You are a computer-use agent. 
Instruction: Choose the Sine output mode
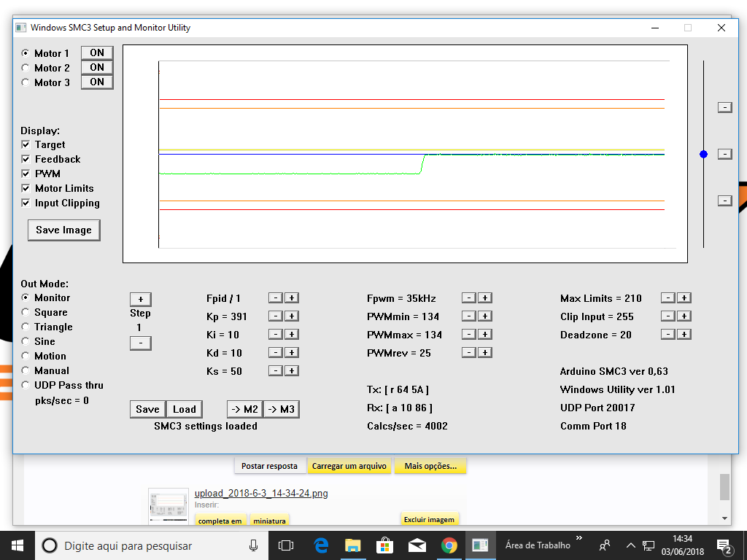pos(26,341)
